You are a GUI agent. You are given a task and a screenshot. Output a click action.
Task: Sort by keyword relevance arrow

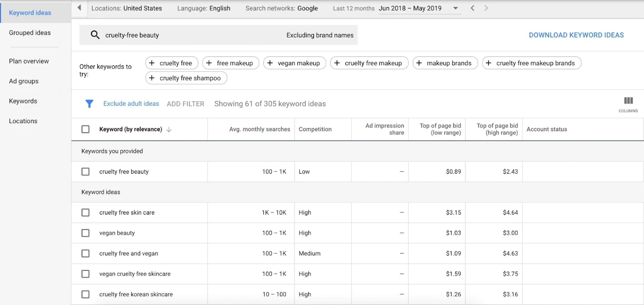(x=169, y=129)
